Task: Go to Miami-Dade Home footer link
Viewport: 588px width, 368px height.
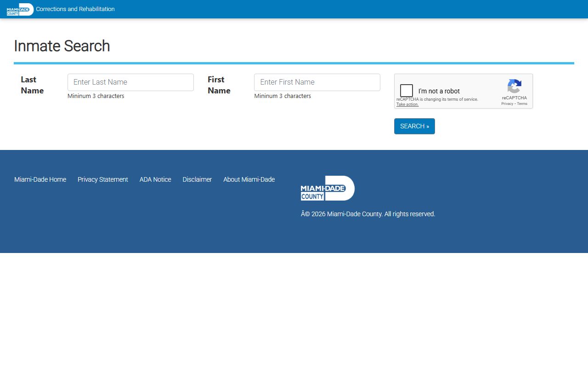Action: [x=40, y=179]
